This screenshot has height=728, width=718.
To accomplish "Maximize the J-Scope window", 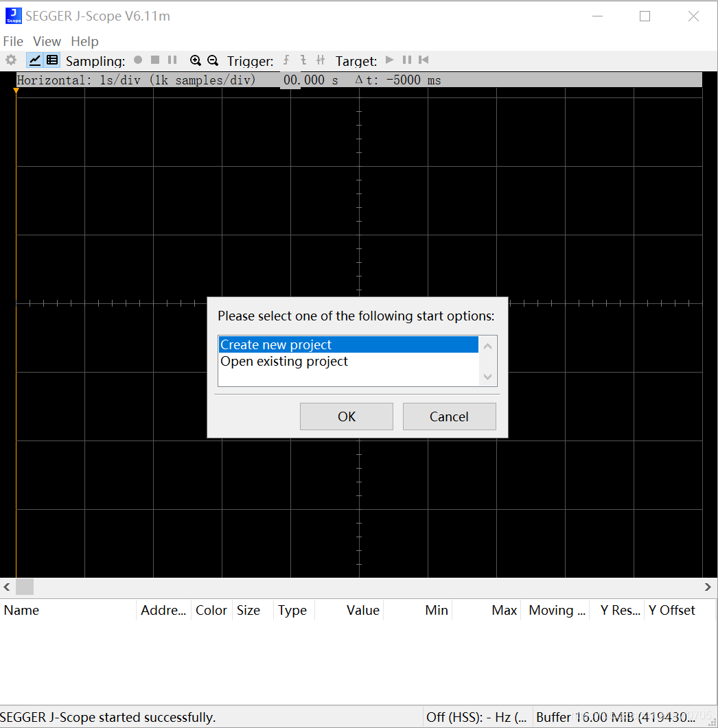I will click(x=645, y=16).
